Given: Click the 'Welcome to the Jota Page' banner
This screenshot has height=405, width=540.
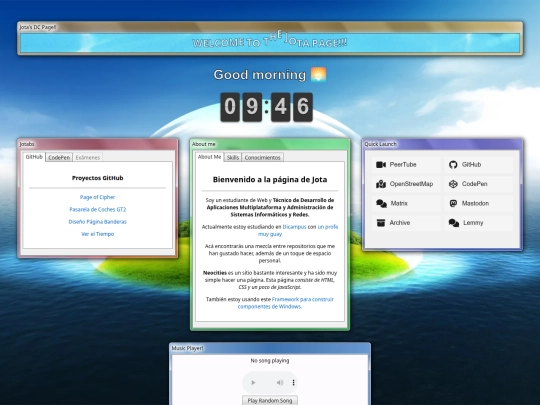Looking at the screenshot, I should click(270, 42).
